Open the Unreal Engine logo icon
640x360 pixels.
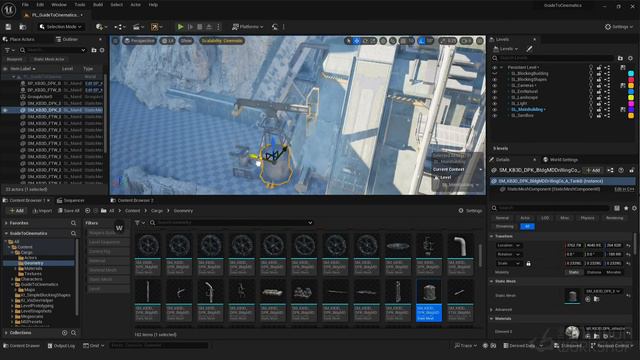(9, 9)
